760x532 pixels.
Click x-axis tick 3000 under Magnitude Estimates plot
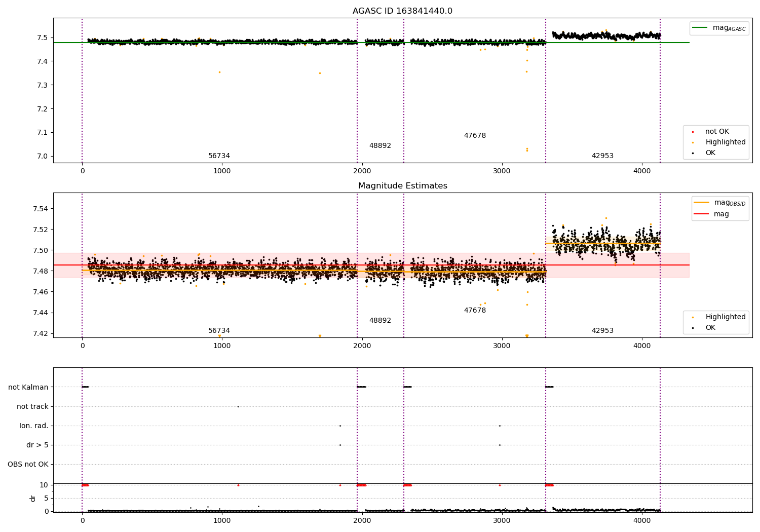coord(502,346)
